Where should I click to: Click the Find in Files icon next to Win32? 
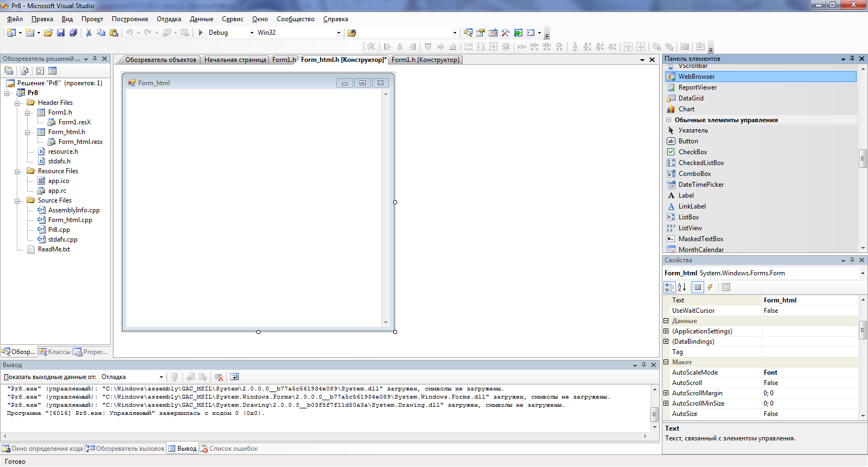tap(352, 33)
